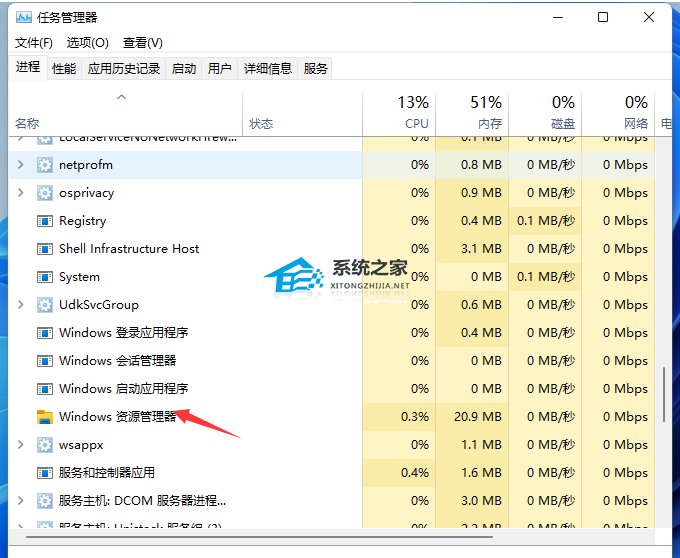This screenshot has width=680, height=558.
Task: Expand the netprofm process group
Action: click(x=21, y=165)
